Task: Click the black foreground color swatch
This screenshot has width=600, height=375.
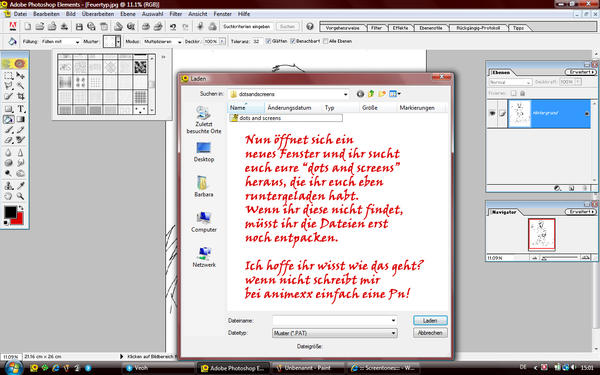Action: pyautogui.click(x=10, y=212)
